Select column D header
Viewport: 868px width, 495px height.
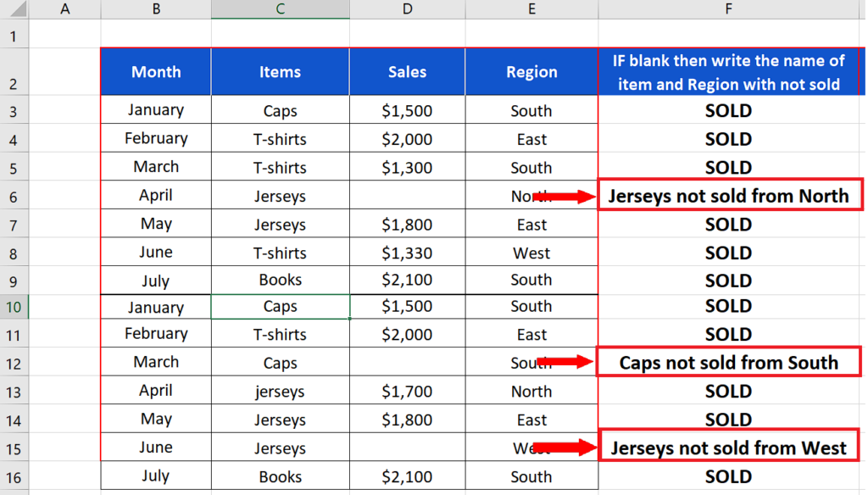[407, 8]
